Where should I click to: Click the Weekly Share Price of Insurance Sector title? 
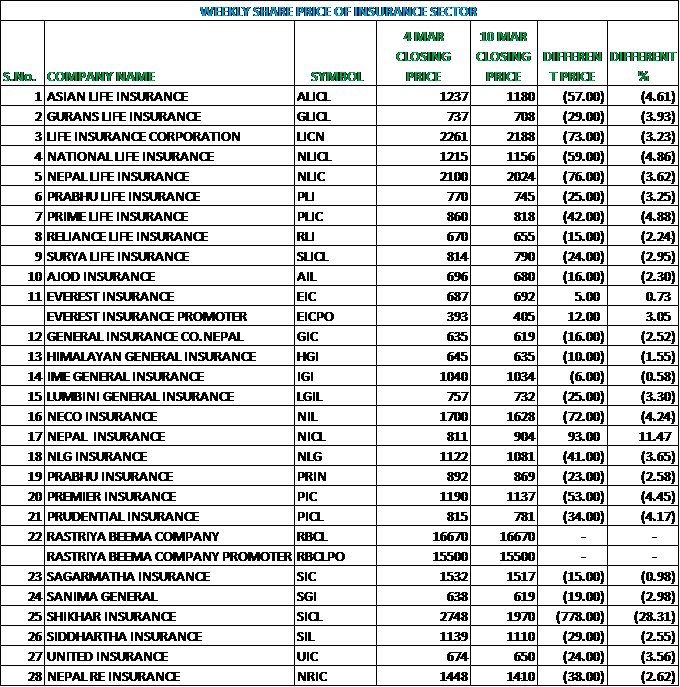tap(338, 12)
